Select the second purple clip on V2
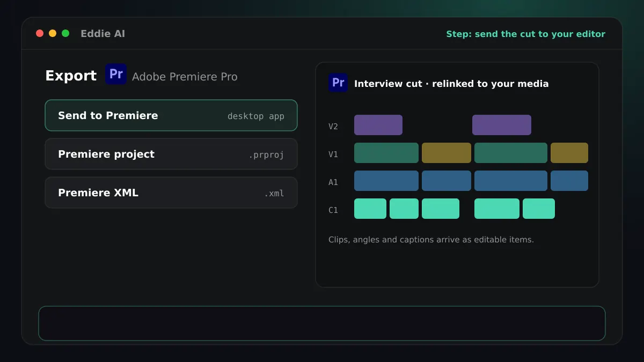The height and width of the screenshot is (362, 644). click(x=502, y=125)
